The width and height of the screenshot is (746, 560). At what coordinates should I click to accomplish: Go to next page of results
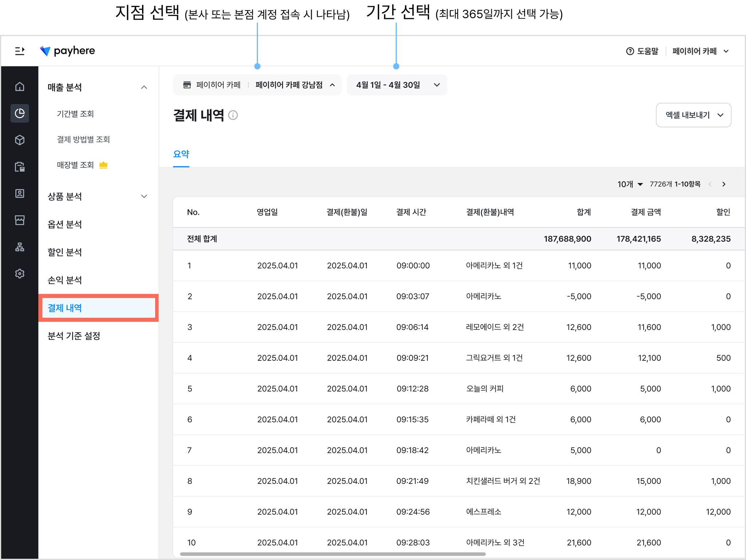(x=724, y=184)
